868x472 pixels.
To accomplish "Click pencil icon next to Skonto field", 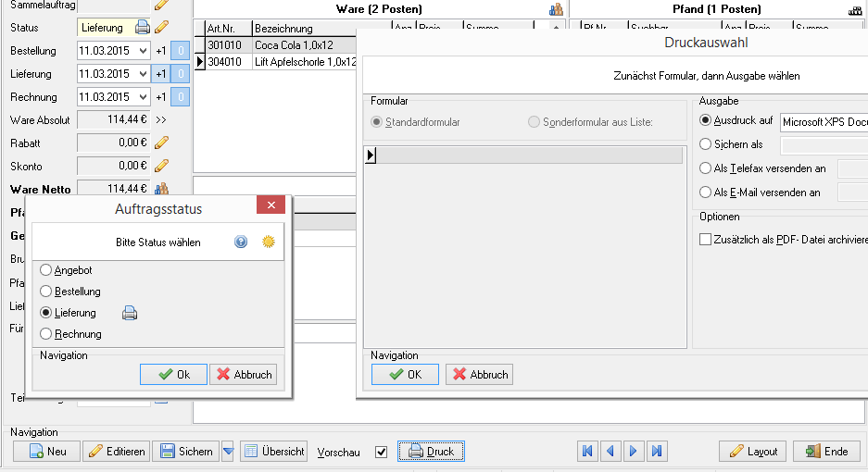I will tap(161, 166).
